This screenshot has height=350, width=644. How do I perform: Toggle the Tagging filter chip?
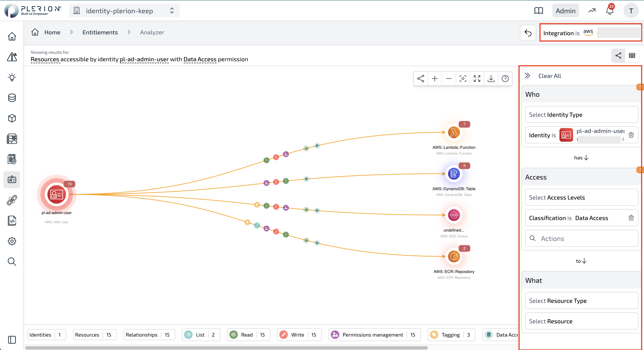(x=451, y=335)
